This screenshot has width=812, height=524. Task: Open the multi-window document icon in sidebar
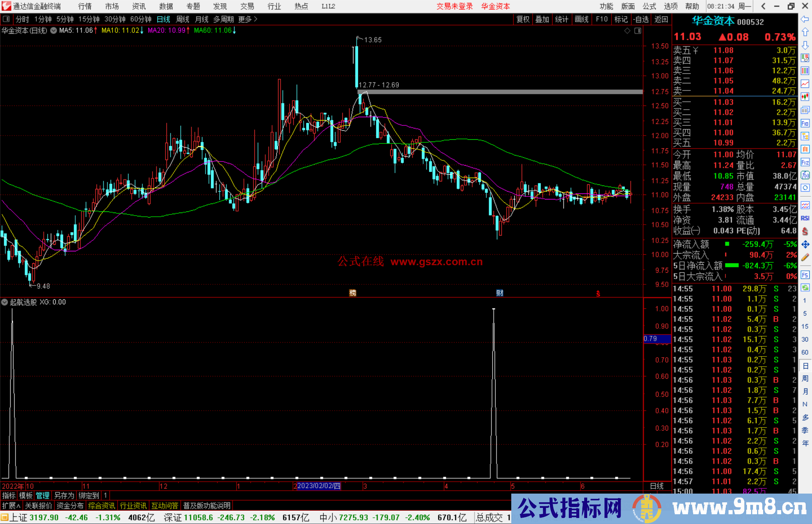click(805, 110)
